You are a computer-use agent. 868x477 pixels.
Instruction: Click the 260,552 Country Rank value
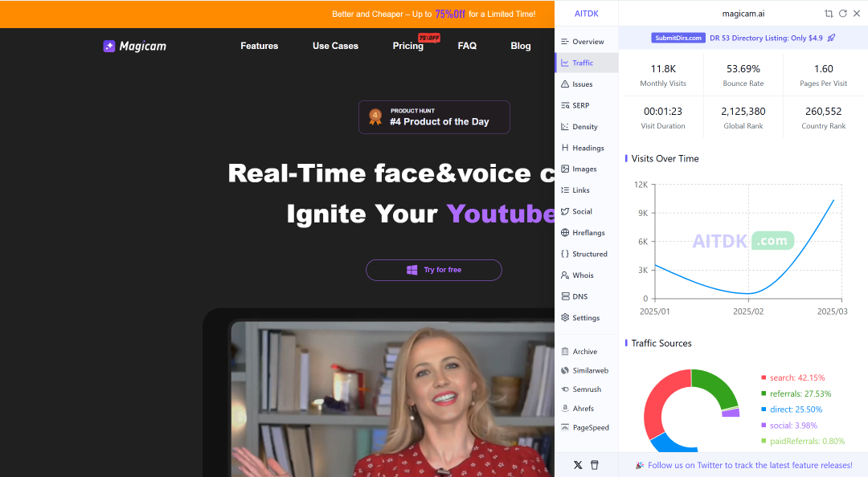[x=824, y=112]
